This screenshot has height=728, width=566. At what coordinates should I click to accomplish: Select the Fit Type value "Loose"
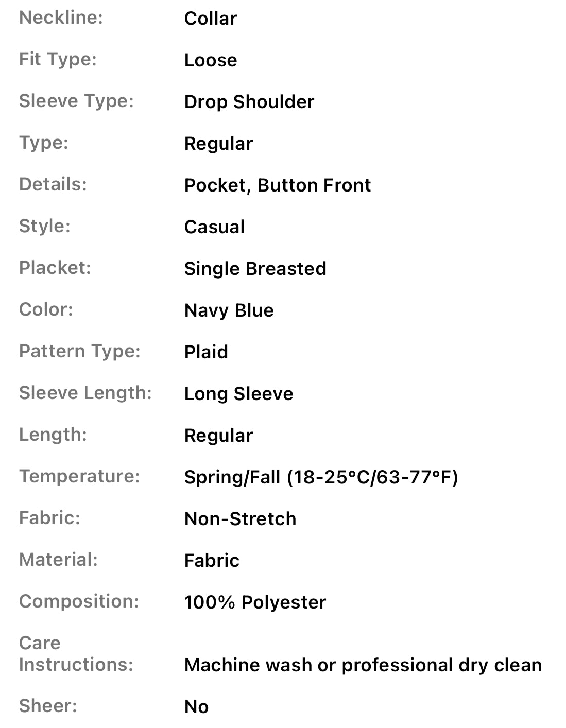210,60
